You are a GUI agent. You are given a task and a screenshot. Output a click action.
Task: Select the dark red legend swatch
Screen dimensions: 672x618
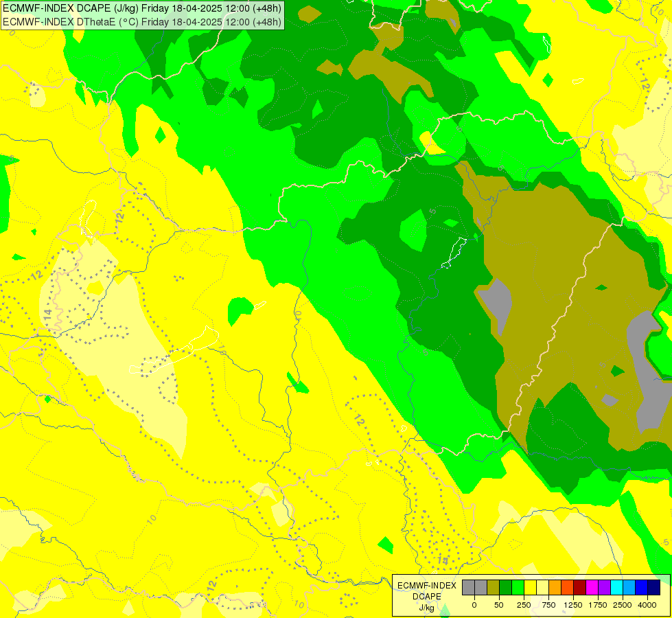click(580, 588)
